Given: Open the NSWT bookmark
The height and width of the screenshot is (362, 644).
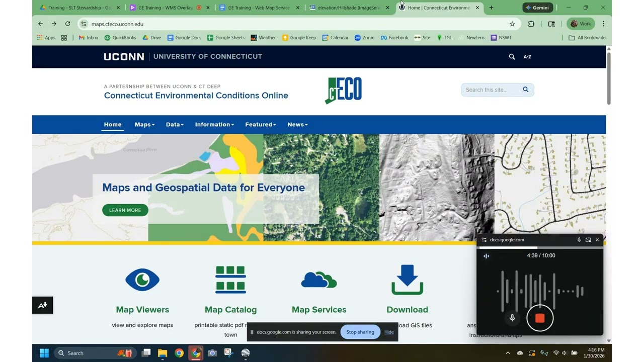Looking at the screenshot, I should (501, 38).
